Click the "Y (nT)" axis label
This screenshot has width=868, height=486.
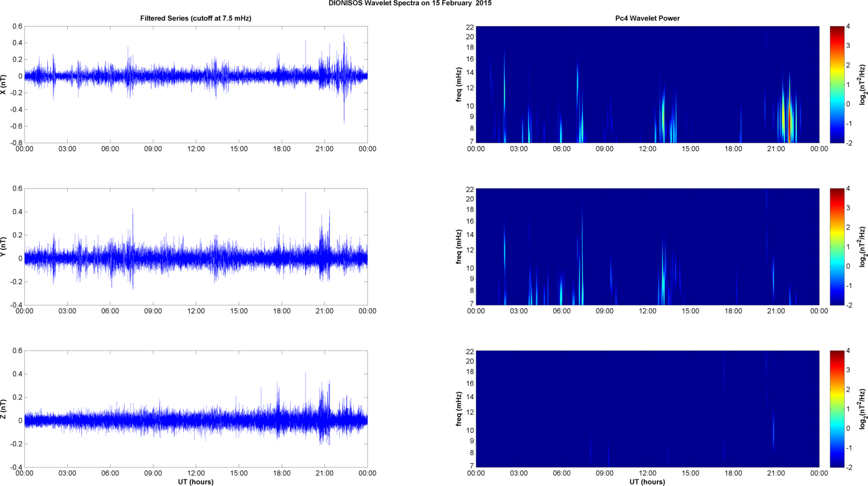point(4,246)
